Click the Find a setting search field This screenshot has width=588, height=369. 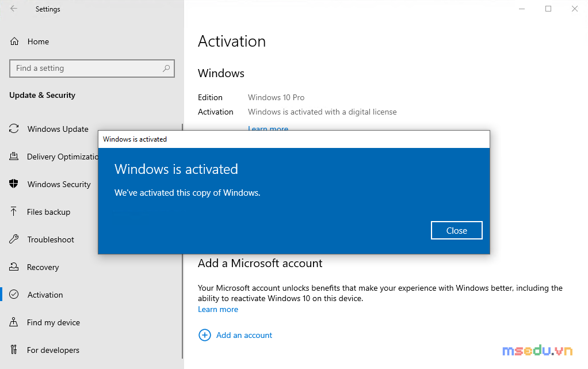coord(92,69)
